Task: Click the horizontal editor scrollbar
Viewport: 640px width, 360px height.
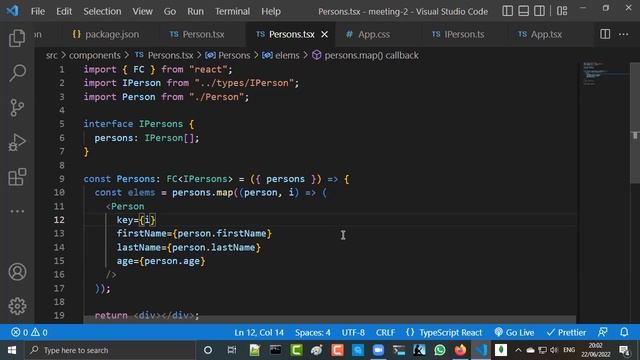Action: (330, 319)
